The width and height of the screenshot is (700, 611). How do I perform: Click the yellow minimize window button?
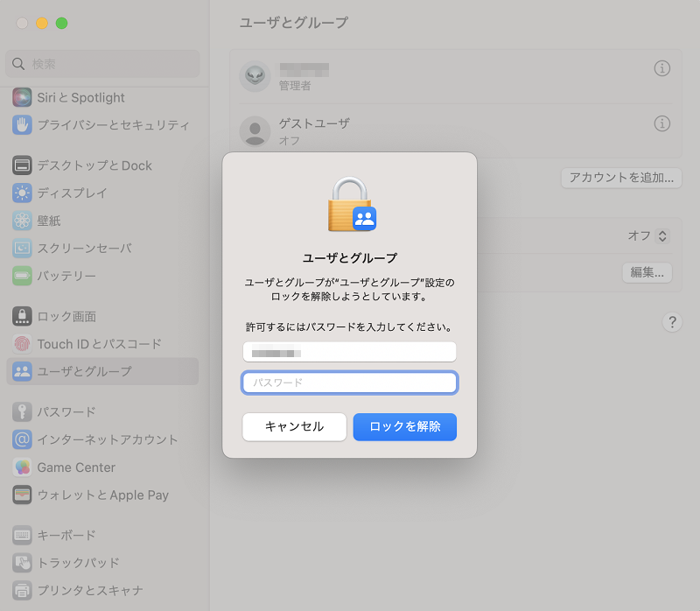(42, 24)
